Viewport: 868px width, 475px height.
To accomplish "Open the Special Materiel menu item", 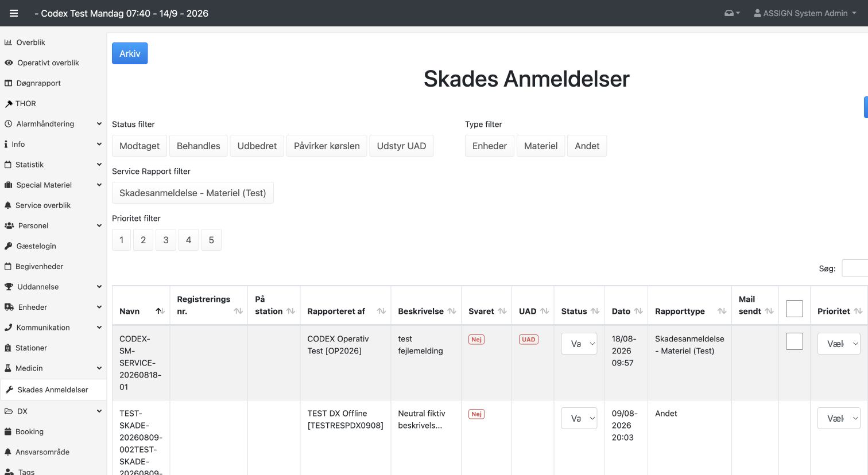I will 53,185.
